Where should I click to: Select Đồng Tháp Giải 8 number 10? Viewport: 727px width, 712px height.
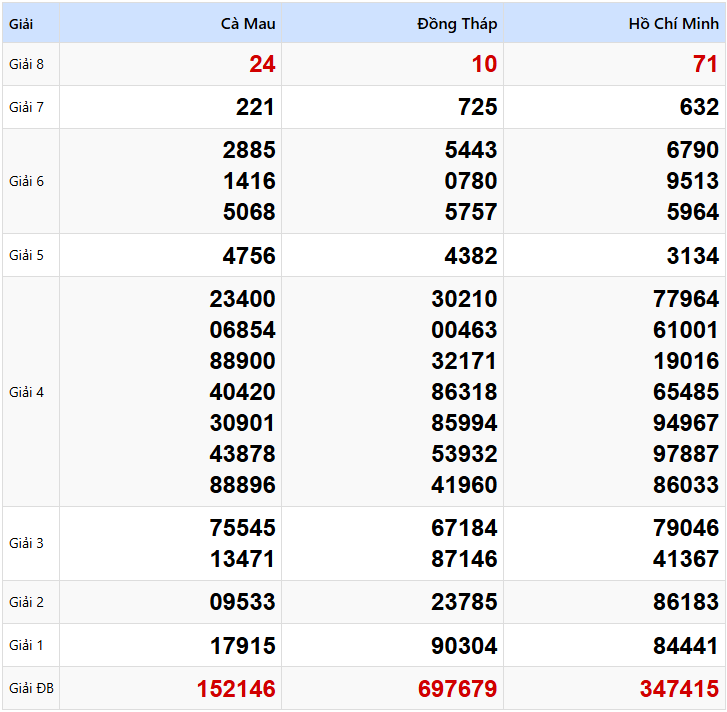(485, 64)
